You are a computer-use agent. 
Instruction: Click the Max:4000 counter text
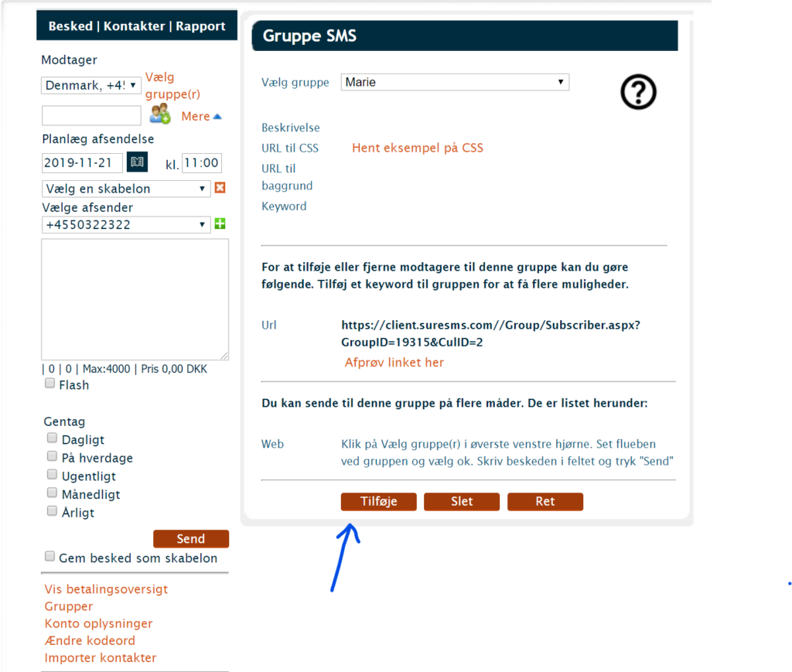click(107, 369)
